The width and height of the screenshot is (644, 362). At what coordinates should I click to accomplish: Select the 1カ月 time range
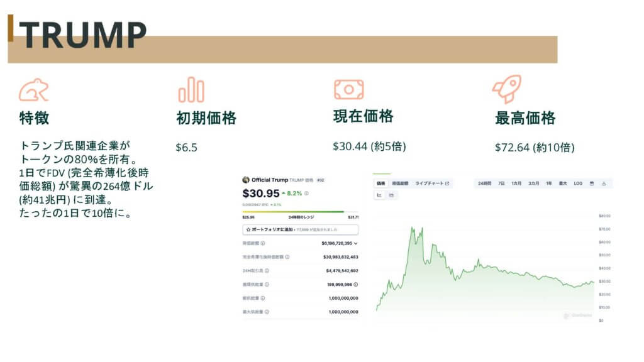pos(516,184)
